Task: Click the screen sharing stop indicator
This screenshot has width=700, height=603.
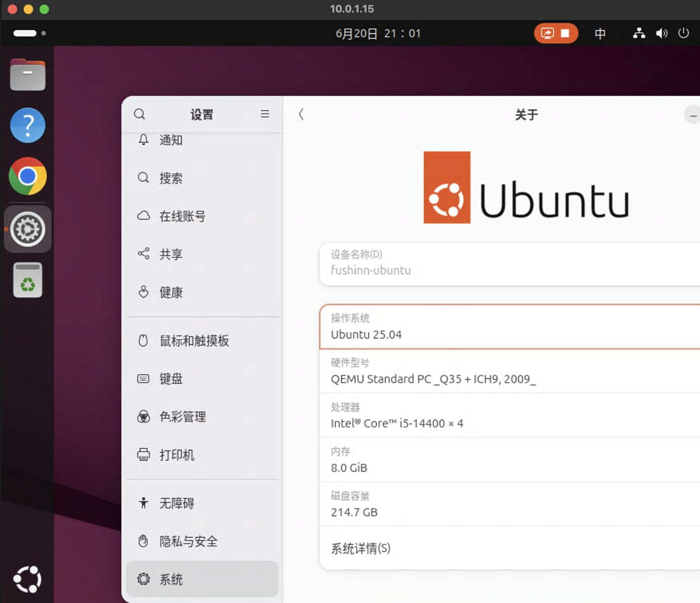Action: [556, 33]
